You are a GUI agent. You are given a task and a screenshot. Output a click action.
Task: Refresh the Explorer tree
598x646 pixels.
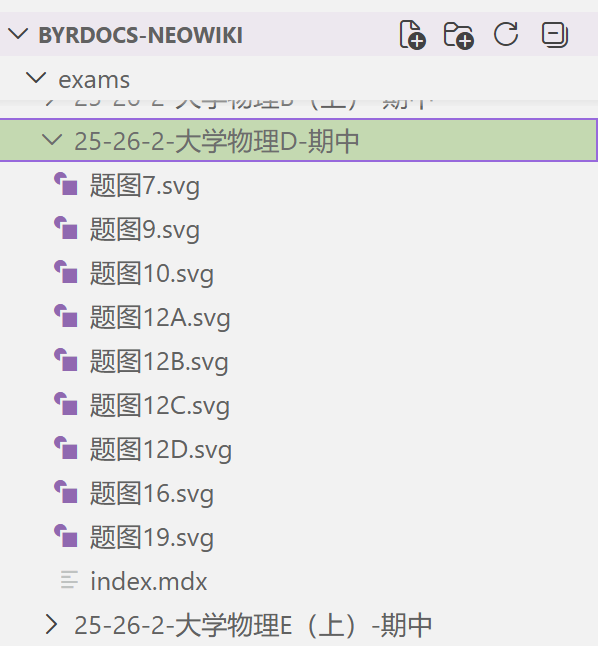coord(506,34)
